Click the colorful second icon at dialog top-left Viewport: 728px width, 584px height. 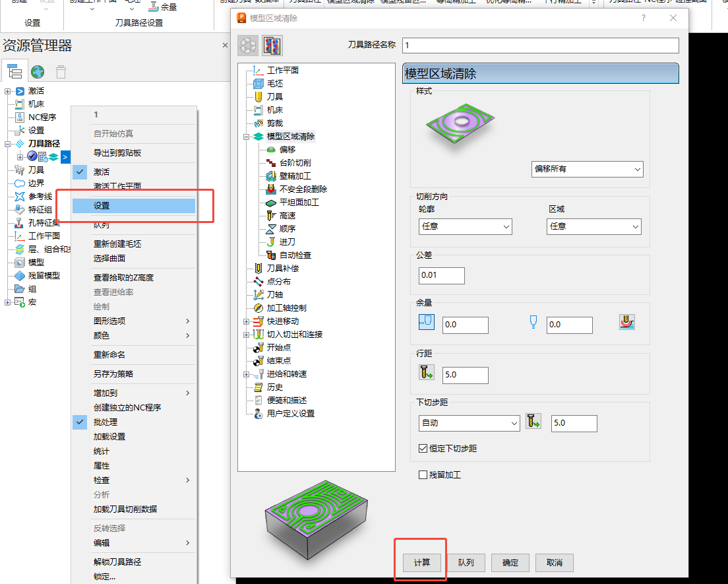click(x=272, y=46)
